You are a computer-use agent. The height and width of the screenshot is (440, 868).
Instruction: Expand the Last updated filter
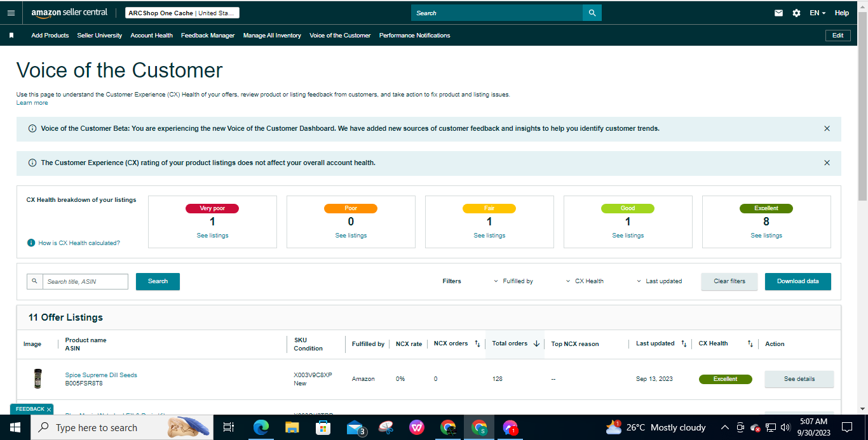[660, 281]
